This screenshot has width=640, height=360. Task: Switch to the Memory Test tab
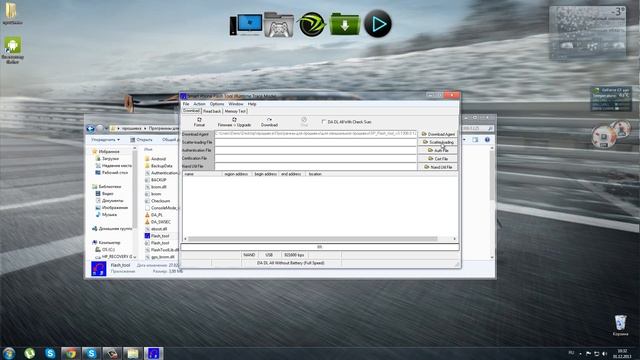(235, 111)
